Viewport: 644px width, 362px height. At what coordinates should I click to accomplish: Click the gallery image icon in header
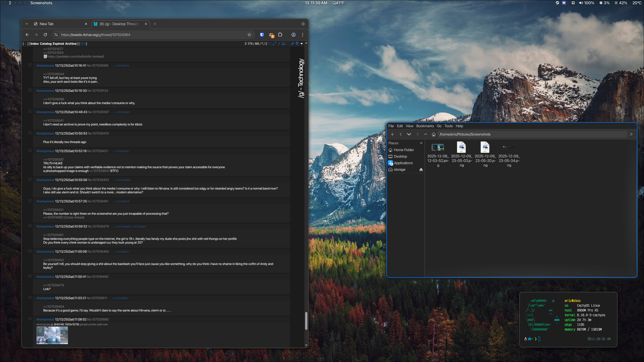(x=284, y=43)
